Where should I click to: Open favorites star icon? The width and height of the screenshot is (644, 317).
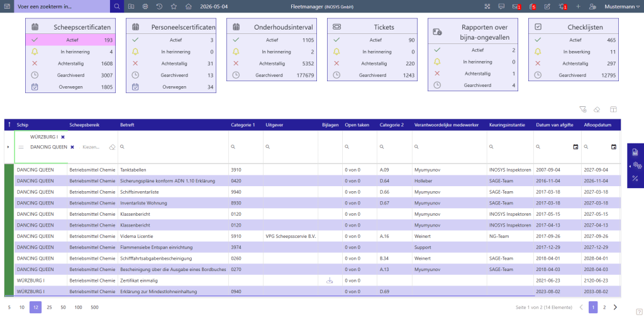tap(174, 6)
